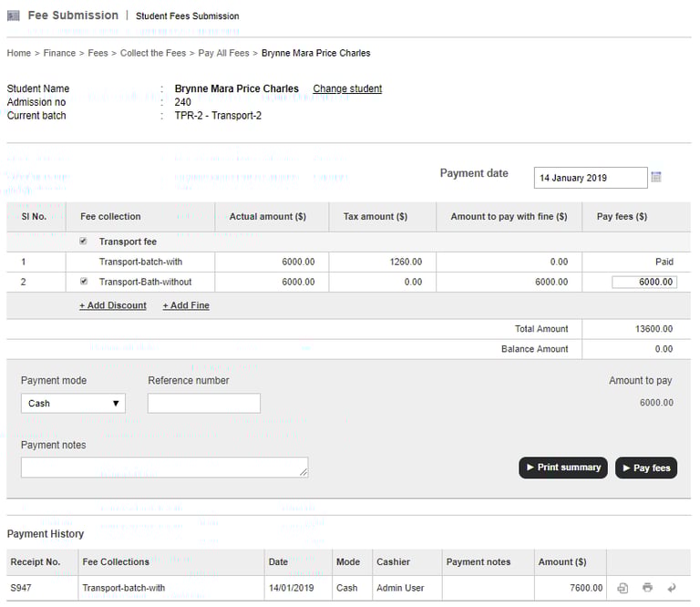Click the Amount to pay value 6000.00
700x607 pixels.
coord(656,403)
